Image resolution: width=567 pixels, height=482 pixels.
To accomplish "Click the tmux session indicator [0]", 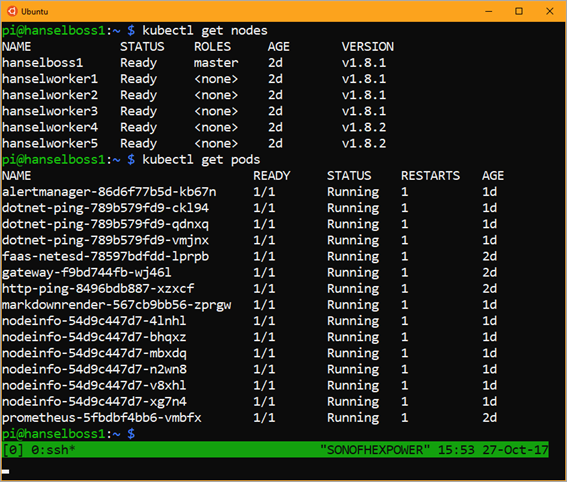I will click(13, 450).
